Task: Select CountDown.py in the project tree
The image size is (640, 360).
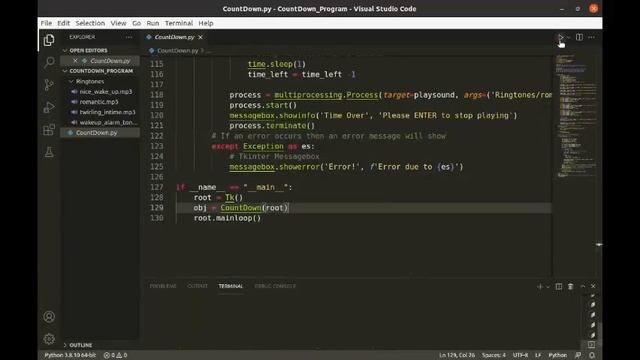Action: click(96, 133)
